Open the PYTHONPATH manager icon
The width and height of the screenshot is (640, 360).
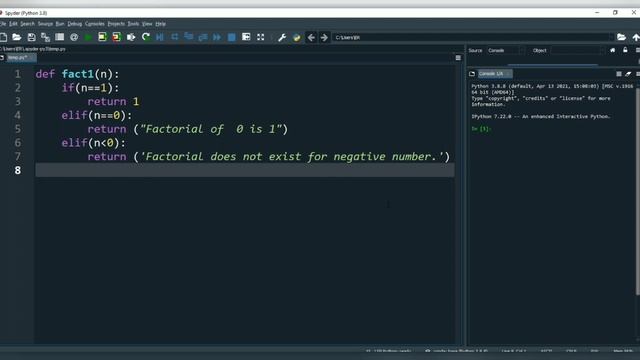pos(296,38)
